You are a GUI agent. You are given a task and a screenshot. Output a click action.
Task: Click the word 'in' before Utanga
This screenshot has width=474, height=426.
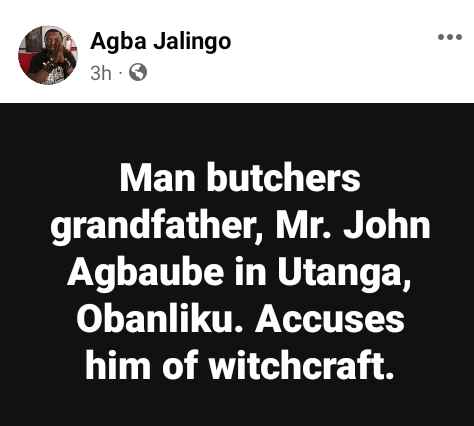point(251,272)
